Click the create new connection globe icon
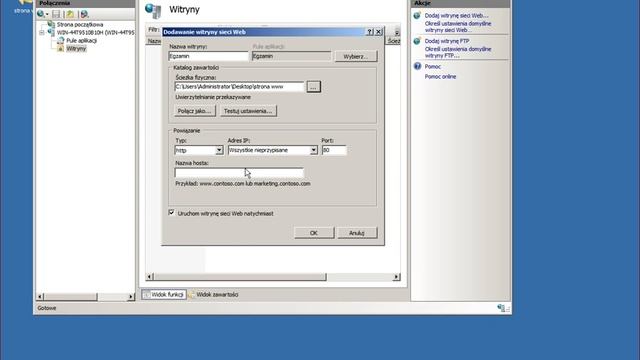 coord(40,14)
